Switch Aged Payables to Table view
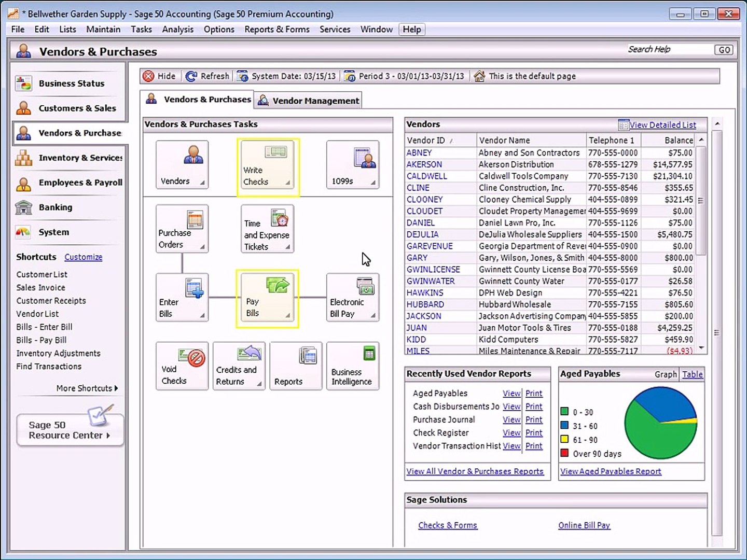 pyautogui.click(x=692, y=374)
